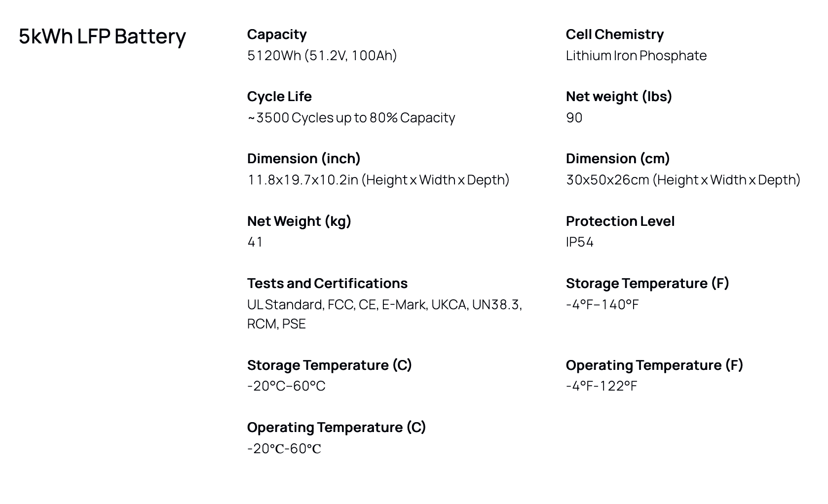Click the ~3500 Cycles value text
828x504 pixels.
(x=351, y=118)
